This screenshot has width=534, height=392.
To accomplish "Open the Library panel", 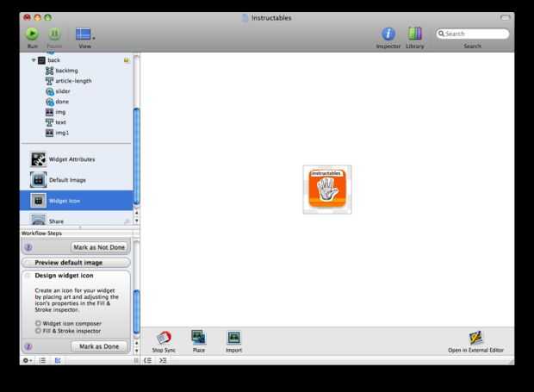I will coord(415,34).
